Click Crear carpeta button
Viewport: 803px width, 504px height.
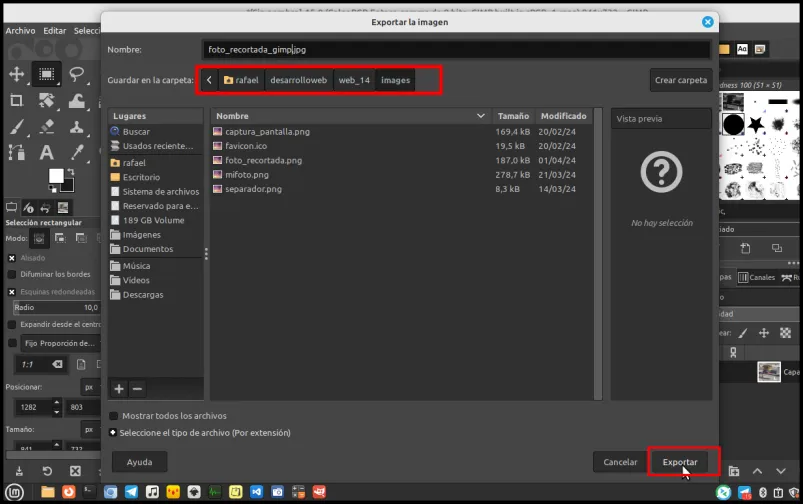[x=681, y=80]
